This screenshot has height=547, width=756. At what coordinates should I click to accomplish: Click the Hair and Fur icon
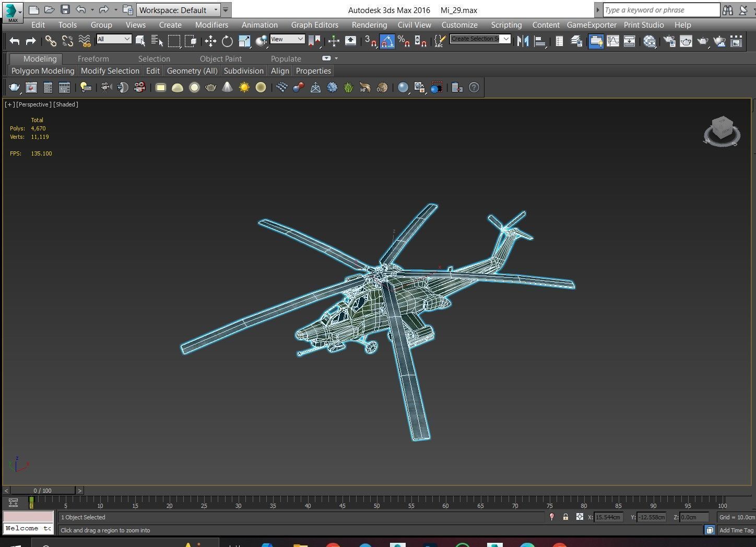point(365,87)
